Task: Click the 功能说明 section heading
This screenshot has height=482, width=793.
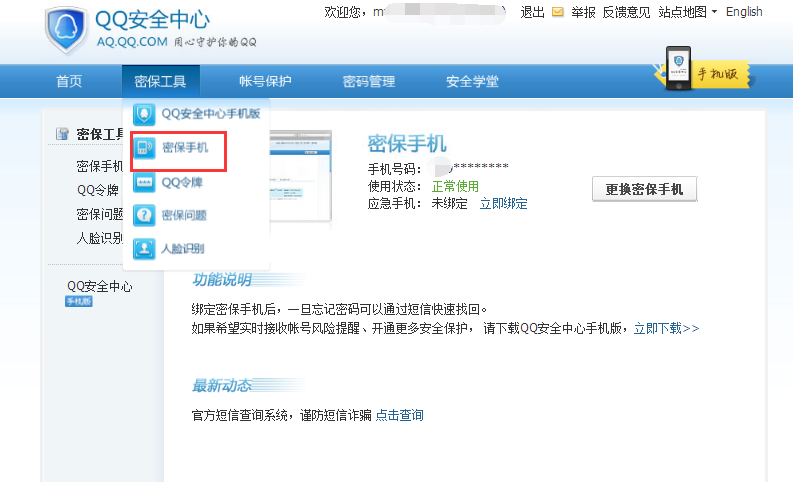Action: coord(222,280)
